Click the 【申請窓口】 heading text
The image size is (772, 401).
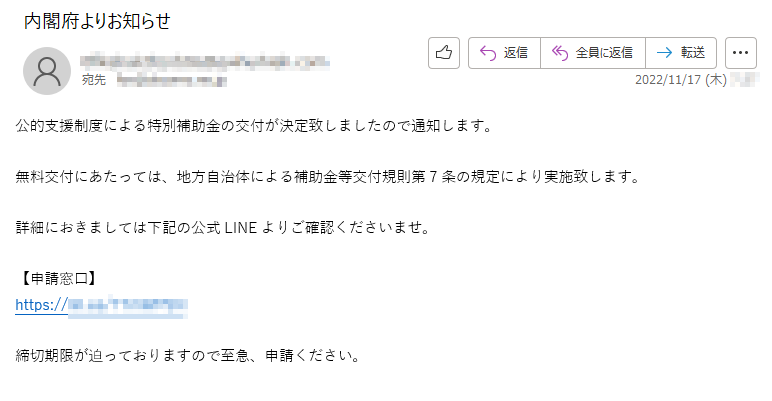[58, 279]
